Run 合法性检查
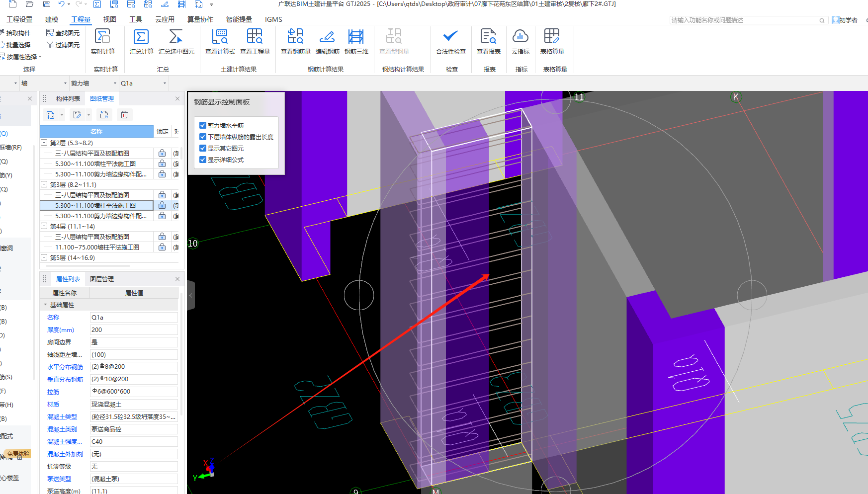Viewport: 868px width, 494px height. point(450,41)
